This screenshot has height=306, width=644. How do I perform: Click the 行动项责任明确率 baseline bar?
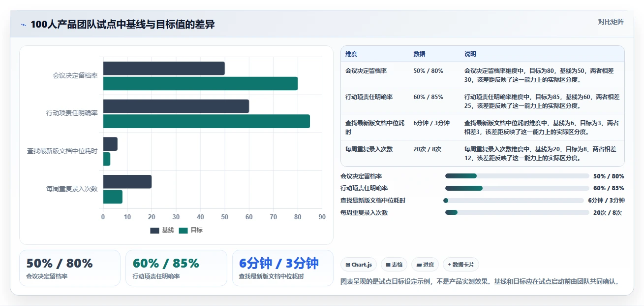tap(176, 106)
